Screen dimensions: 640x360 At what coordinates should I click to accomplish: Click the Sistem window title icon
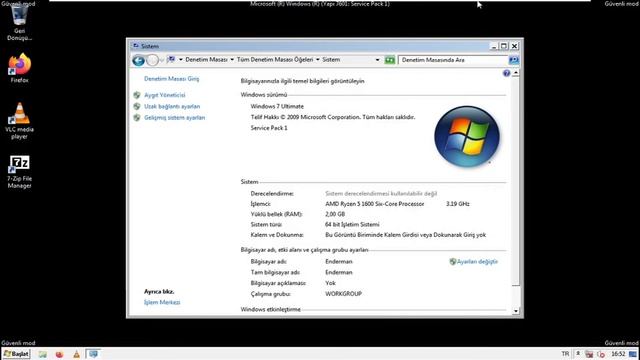pyautogui.click(x=136, y=46)
